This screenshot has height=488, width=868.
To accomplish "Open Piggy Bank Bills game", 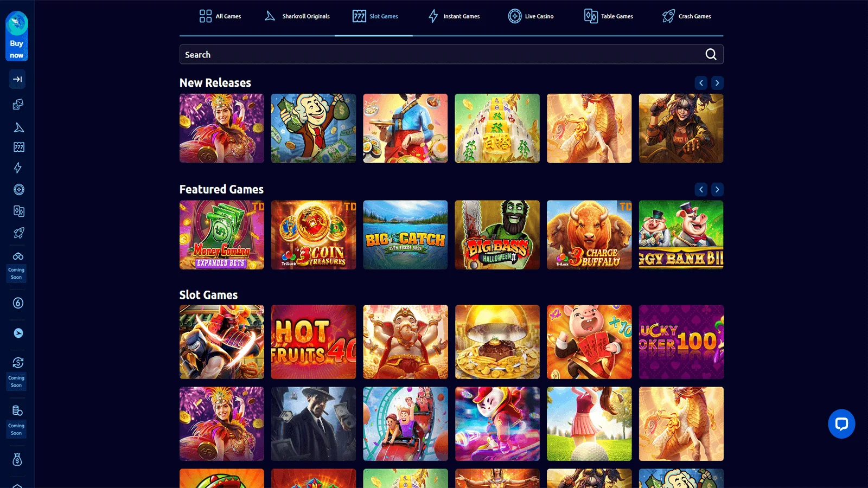I will click(x=681, y=235).
